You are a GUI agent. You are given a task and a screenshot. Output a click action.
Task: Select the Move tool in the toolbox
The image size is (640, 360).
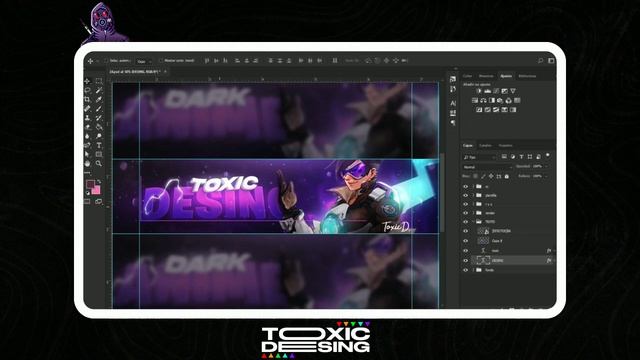pyautogui.click(x=87, y=81)
